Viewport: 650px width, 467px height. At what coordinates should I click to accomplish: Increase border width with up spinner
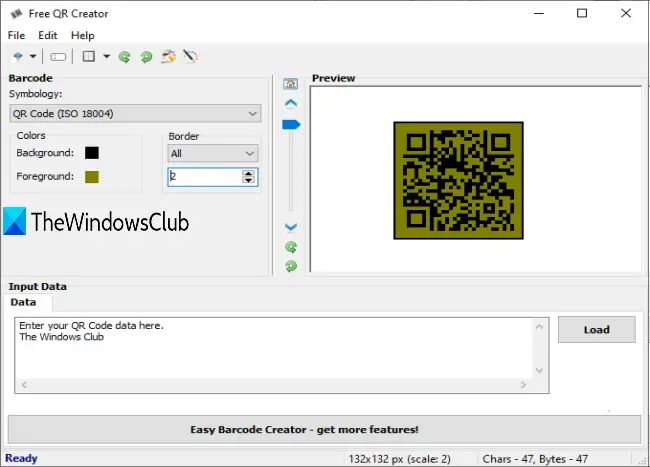pos(248,173)
